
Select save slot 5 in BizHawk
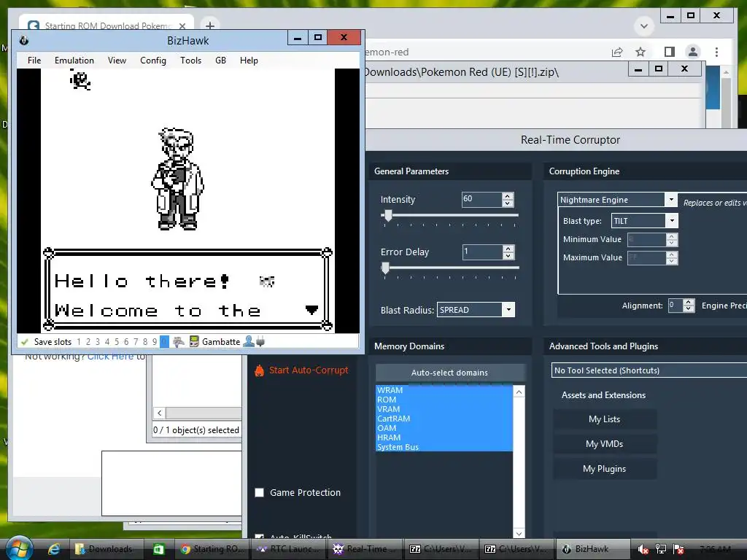coord(117,341)
